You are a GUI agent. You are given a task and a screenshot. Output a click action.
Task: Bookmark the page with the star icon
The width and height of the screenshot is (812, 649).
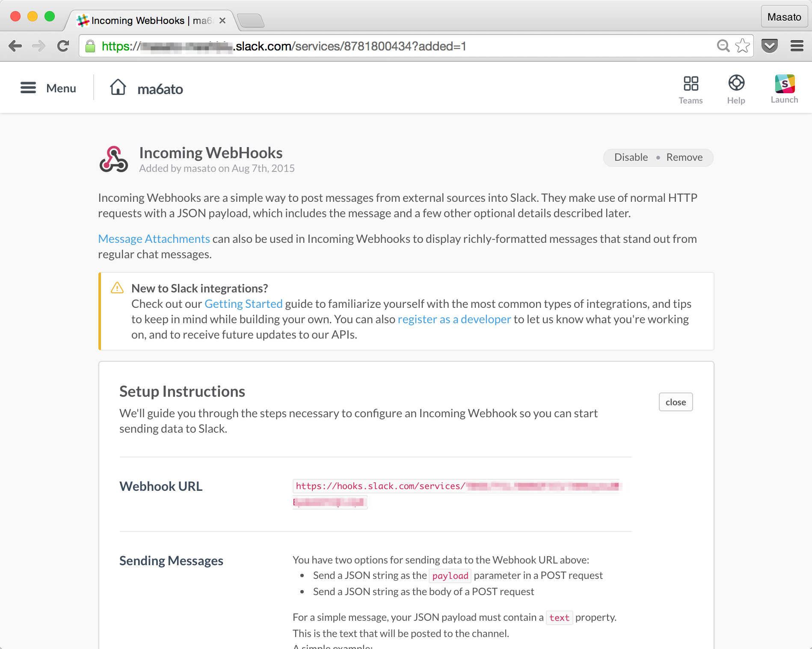click(x=742, y=46)
